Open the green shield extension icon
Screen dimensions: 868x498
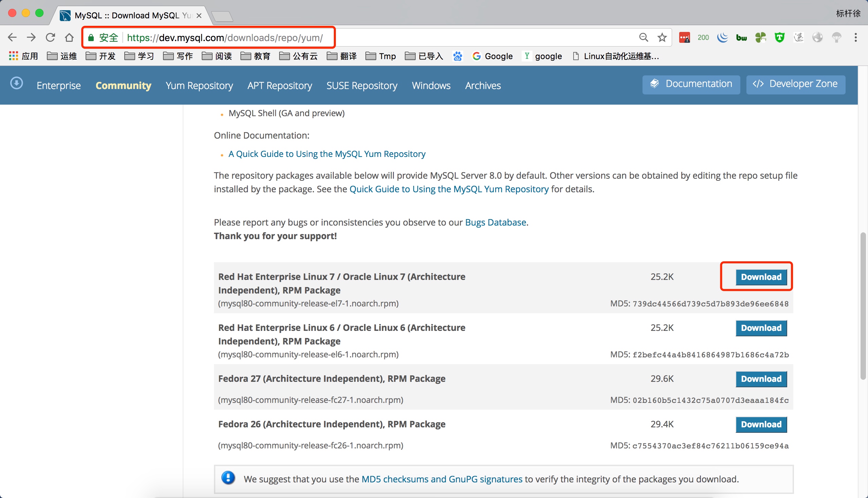click(x=779, y=37)
